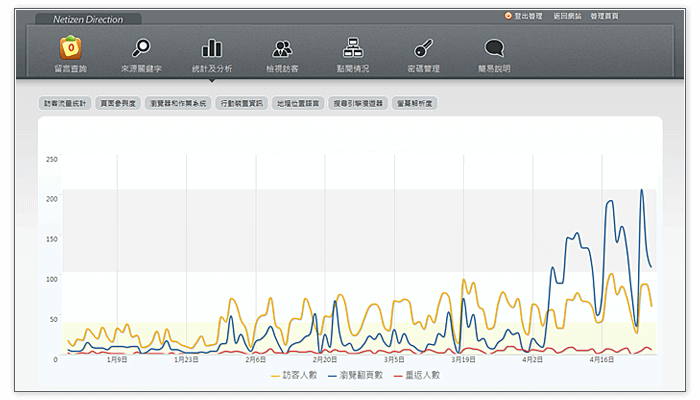Open the 地理位置語言 tab
This screenshot has width=700, height=400.
[x=298, y=103]
